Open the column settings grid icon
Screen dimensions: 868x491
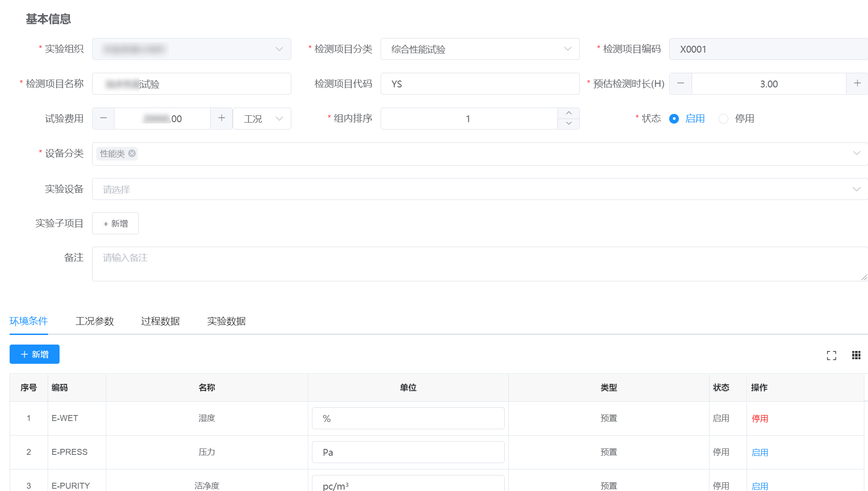click(x=856, y=355)
